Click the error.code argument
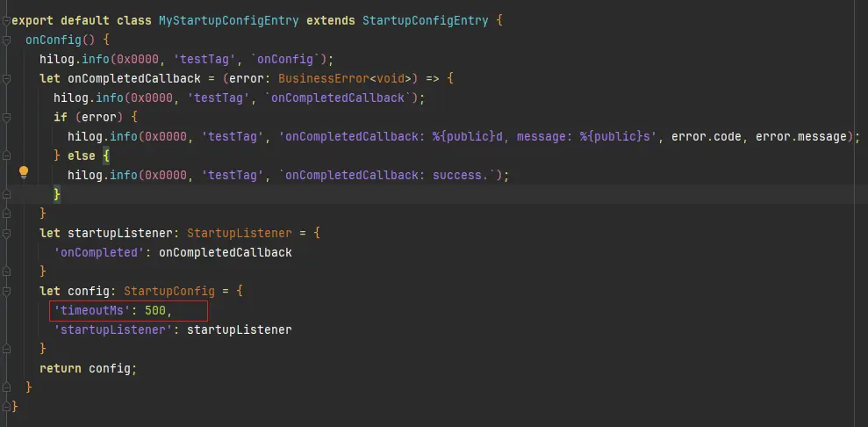 706,137
